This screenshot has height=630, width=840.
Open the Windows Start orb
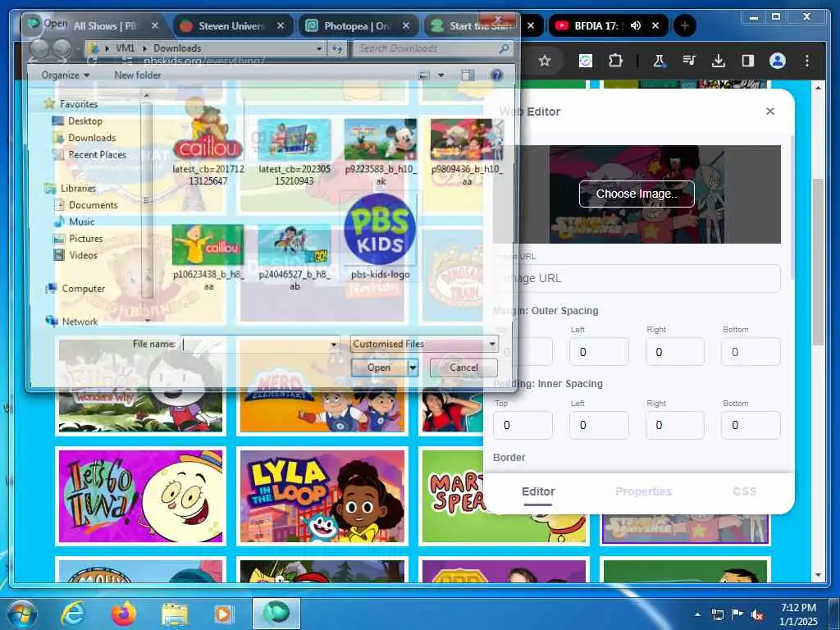click(22, 614)
